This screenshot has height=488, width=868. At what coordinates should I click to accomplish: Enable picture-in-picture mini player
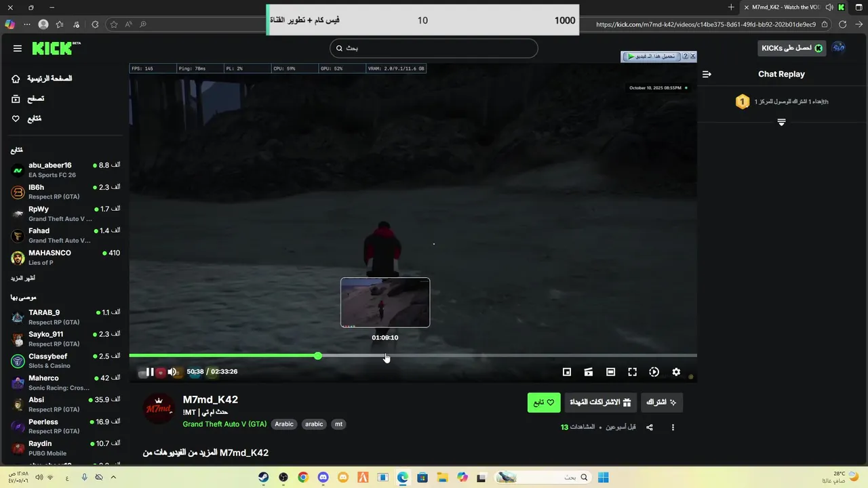567,371
